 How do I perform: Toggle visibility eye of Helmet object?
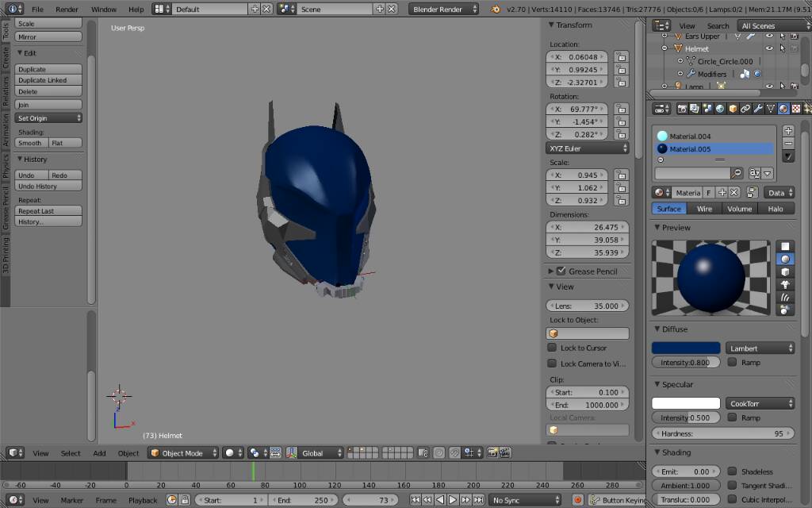point(769,48)
